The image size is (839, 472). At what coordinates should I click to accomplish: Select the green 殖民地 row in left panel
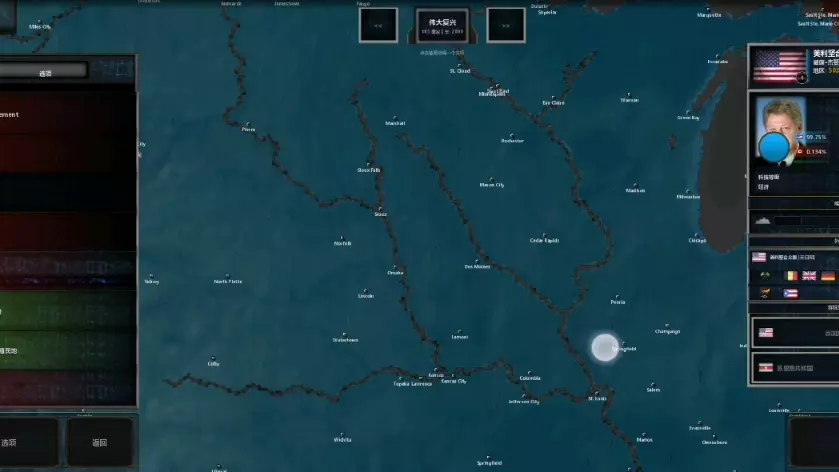click(68, 351)
